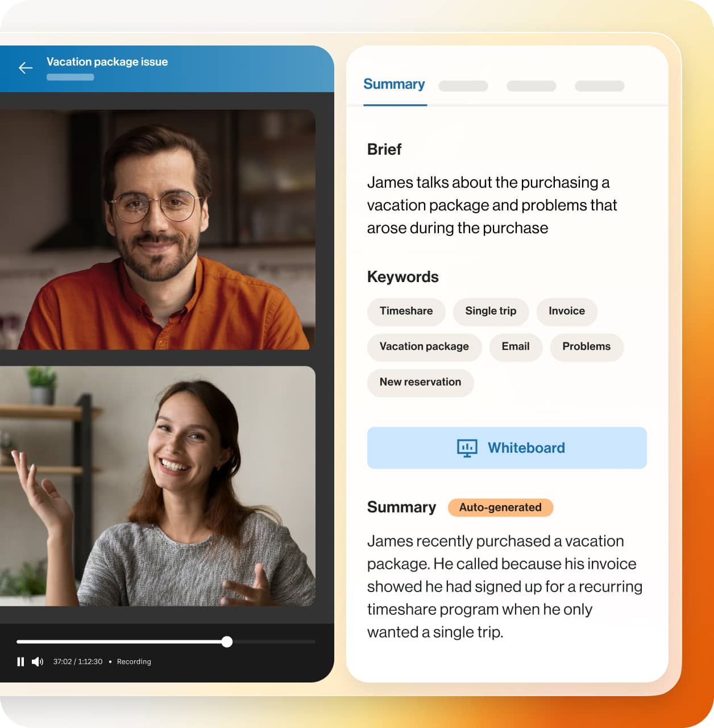Screen dimensions: 714x728
Task: Click the loading bar under Vacation package issue
Action: point(70,77)
